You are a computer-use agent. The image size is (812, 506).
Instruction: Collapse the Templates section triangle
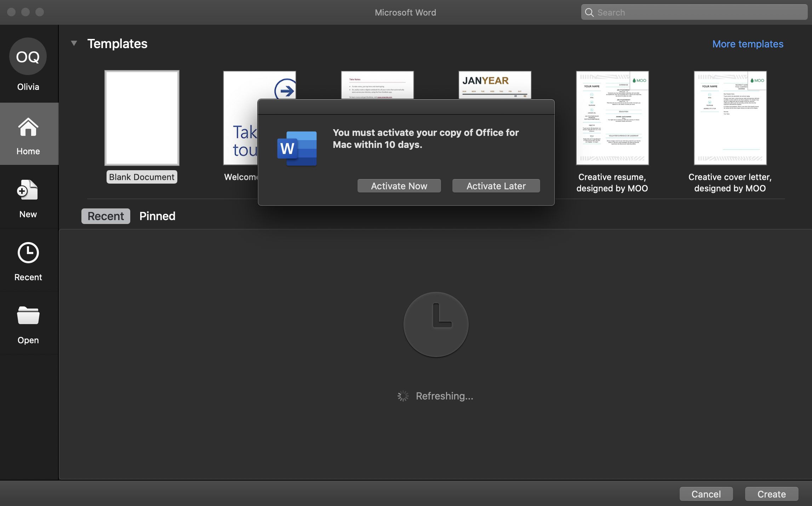74,43
